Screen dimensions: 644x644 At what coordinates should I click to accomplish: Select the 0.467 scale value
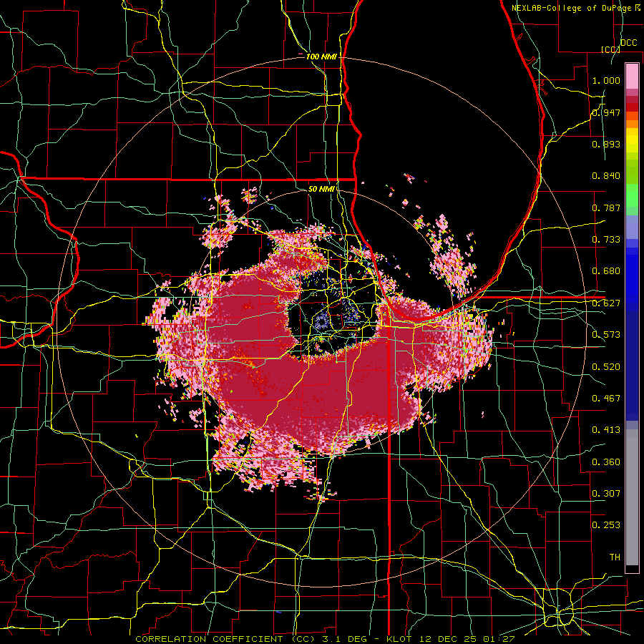606,399
